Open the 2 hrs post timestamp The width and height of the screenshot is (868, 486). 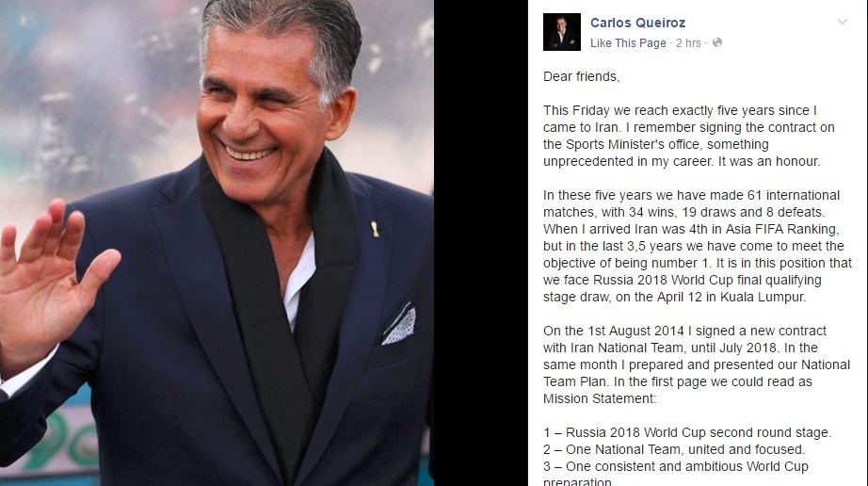coord(688,43)
